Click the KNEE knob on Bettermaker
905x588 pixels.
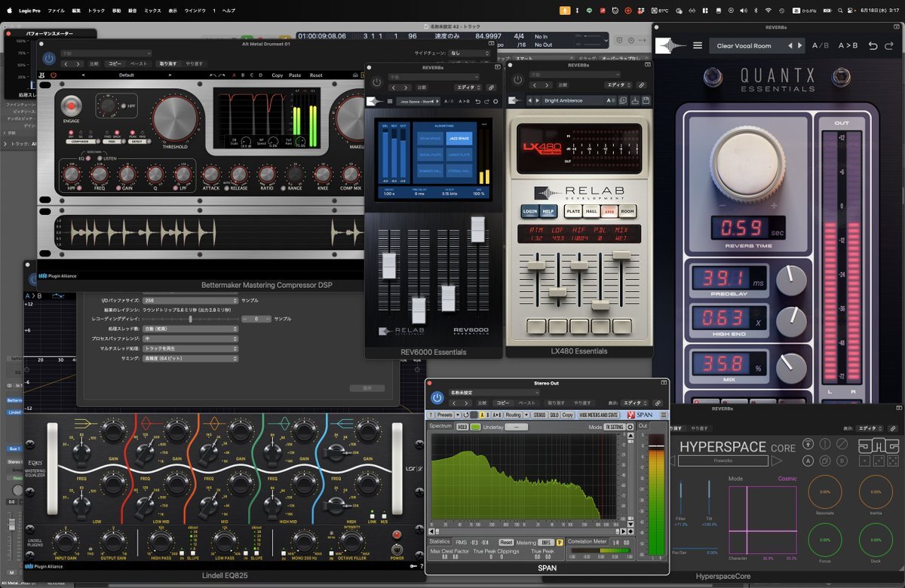point(324,174)
